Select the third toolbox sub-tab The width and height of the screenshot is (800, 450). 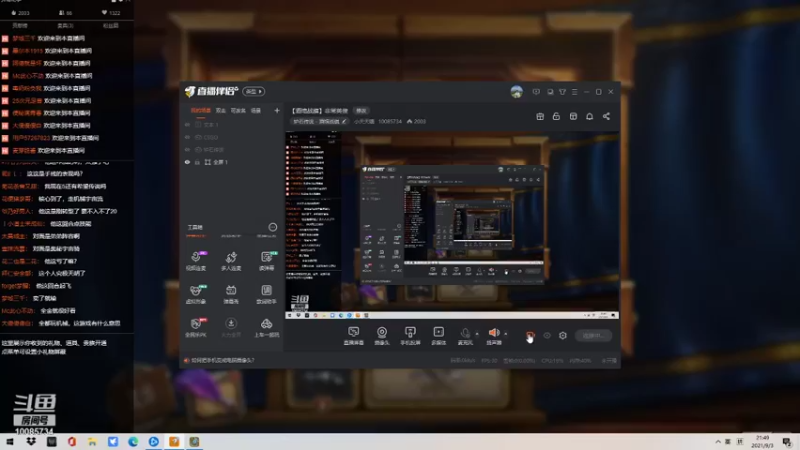pos(266,236)
